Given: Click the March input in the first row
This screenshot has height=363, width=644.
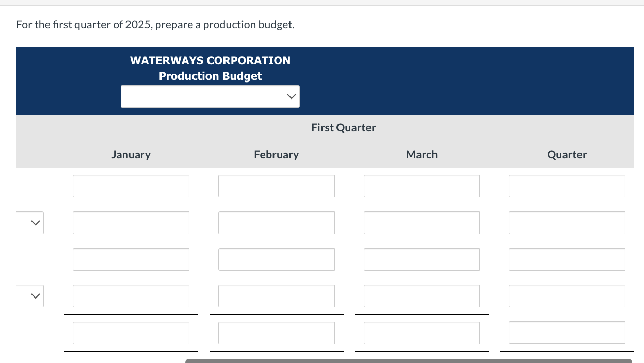Looking at the screenshot, I should (422, 186).
